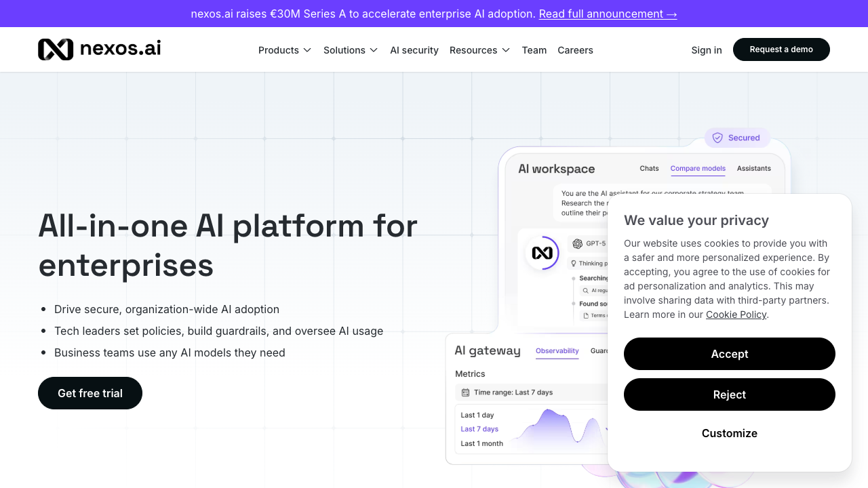Go to the AI security page
Image resolution: width=868 pixels, height=488 pixels.
[x=414, y=50]
